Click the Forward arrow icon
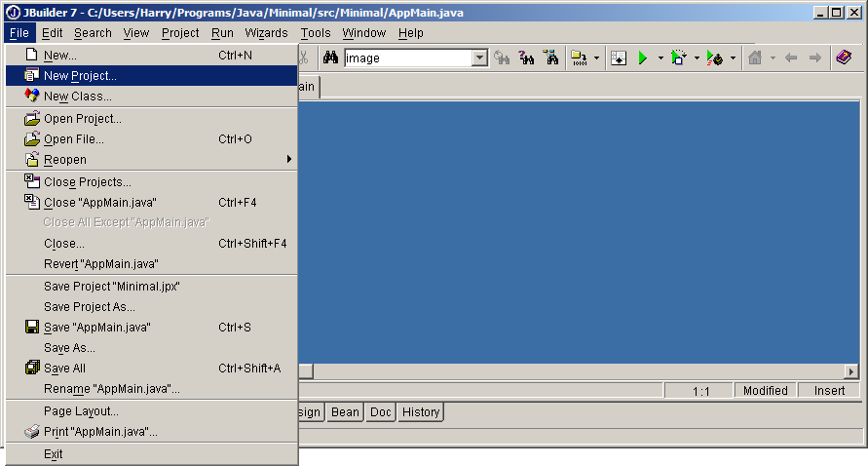Image resolution: width=868 pixels, height=466 pixels. (x=814, y=58)
